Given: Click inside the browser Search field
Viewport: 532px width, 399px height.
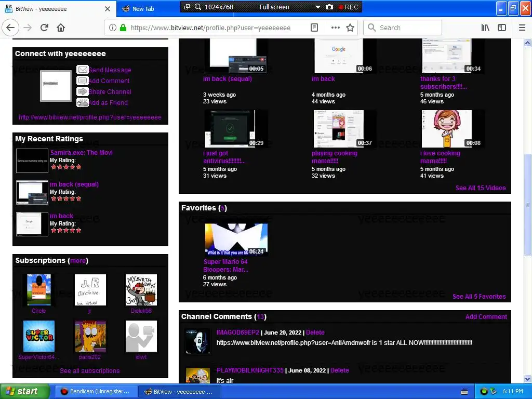Looking at the screenshot, I should 403,28.
